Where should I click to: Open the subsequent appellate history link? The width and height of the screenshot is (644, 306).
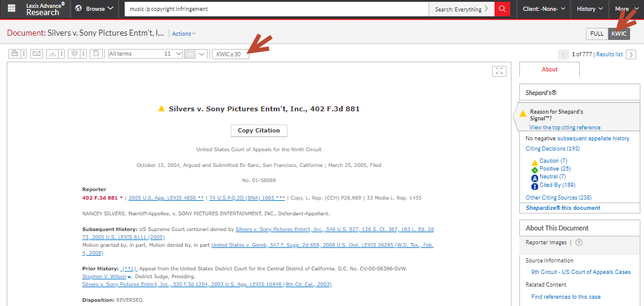[x=593, y=138]
